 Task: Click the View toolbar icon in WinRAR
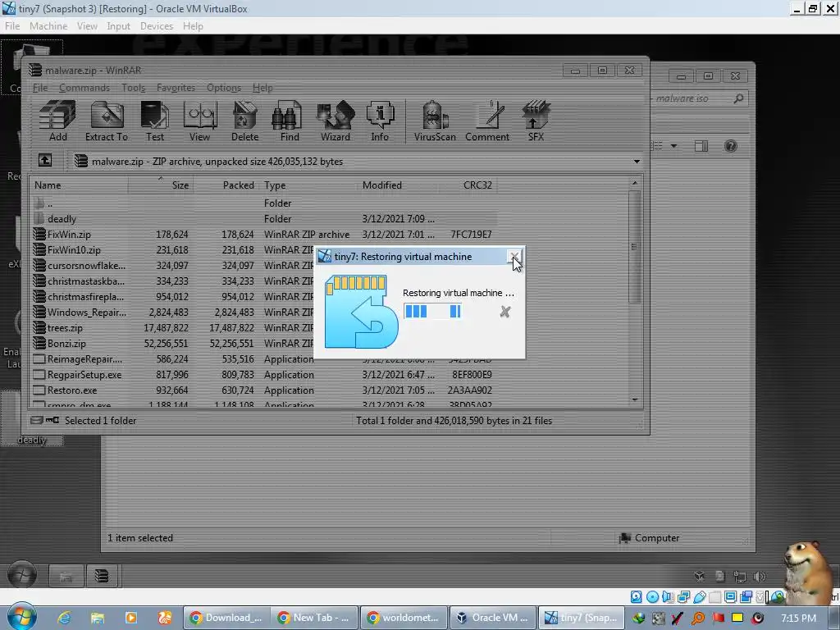(x=200, y=121)
